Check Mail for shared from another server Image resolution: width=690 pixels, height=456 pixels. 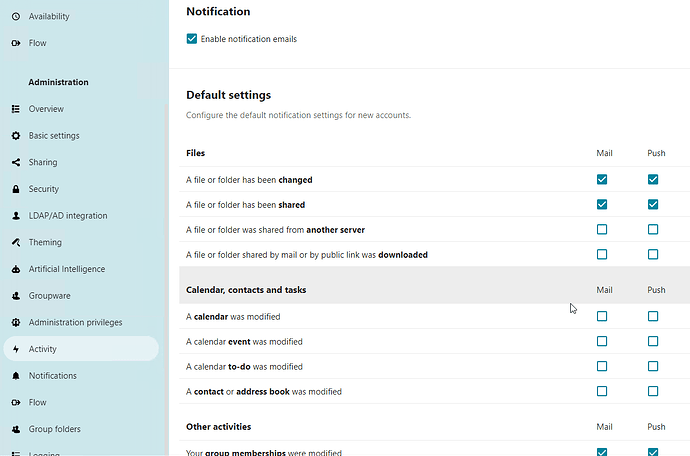[x=602, y=230]
